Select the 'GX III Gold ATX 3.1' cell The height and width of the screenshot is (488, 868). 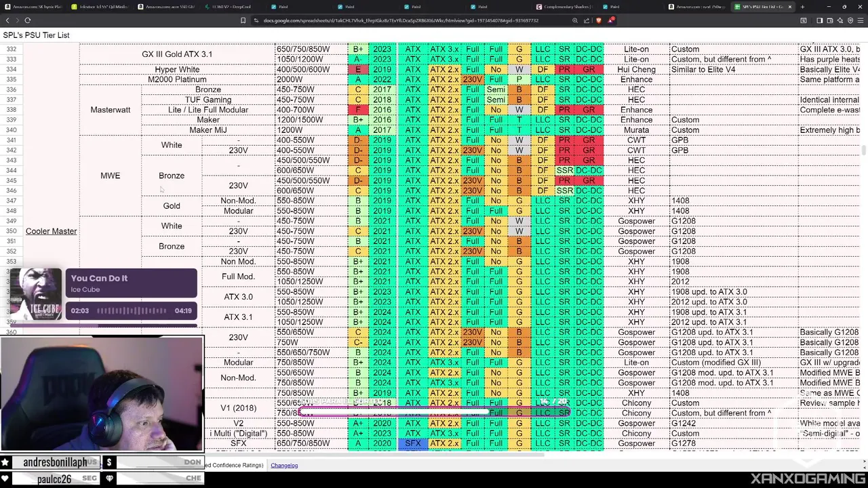(x=177, y=54)
